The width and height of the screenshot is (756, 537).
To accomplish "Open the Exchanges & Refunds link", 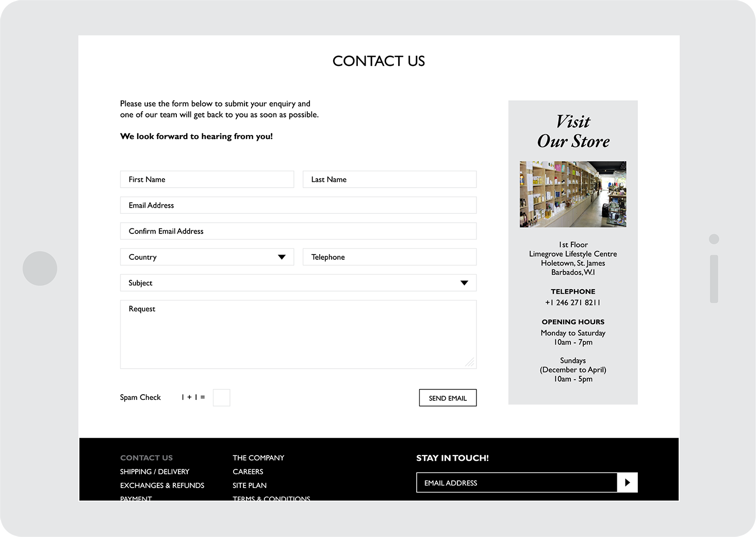I will (162, 485).
